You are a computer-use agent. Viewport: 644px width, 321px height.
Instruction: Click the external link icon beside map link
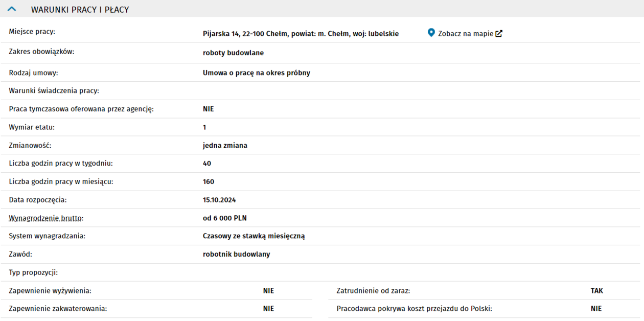[x=499, y=34]
